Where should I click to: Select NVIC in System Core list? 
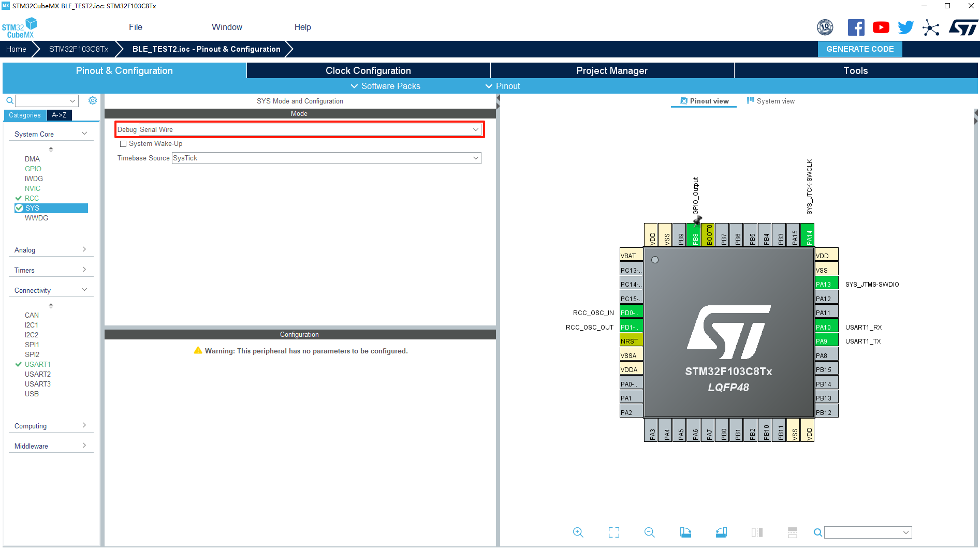coord(33,188)
